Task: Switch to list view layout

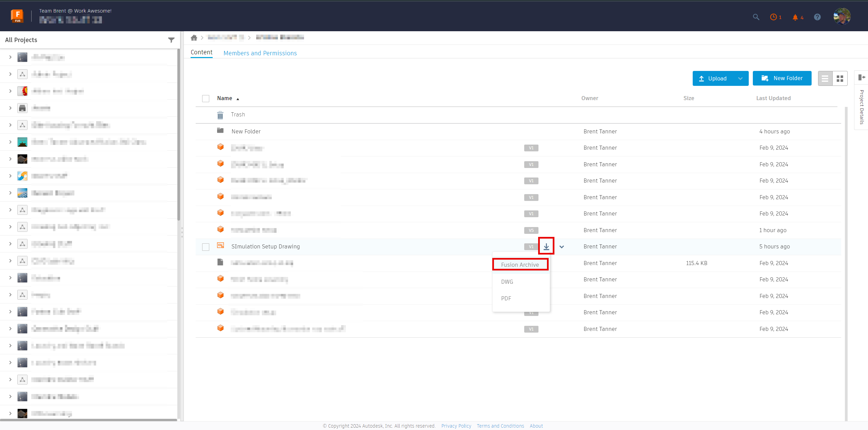Action: point(825,78)
